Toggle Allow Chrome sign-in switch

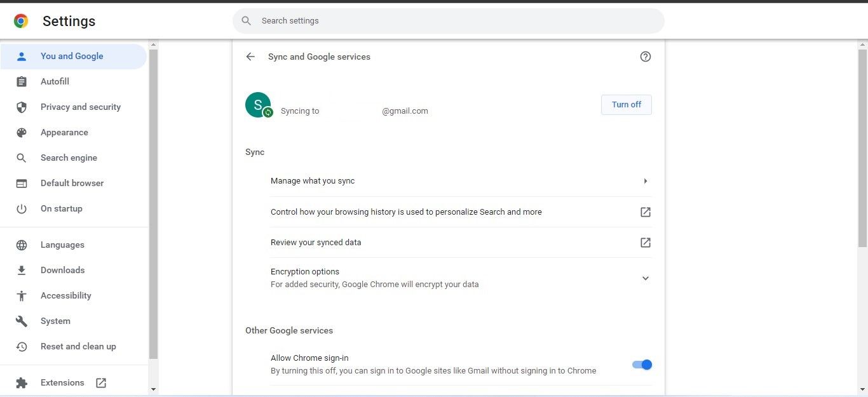click(x=642, y=365)
